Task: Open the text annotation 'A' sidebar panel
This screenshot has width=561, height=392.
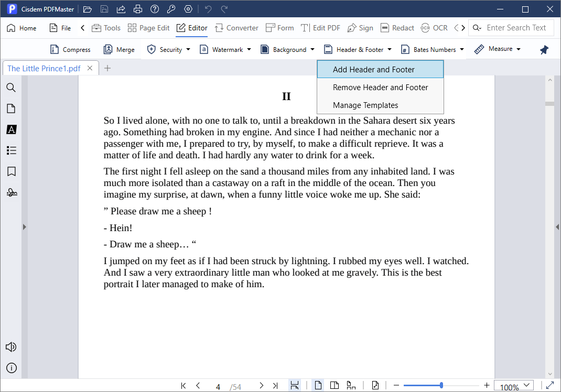Action: (11, 129)
